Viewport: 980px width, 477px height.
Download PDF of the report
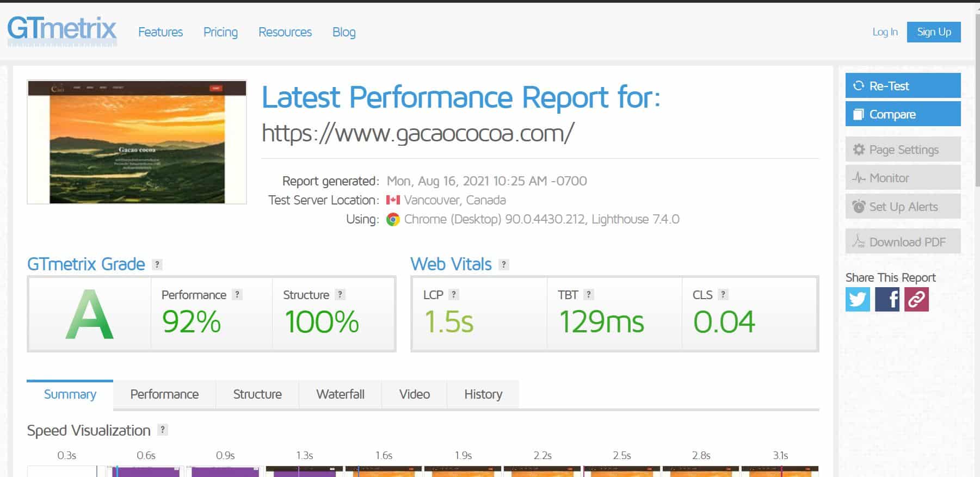click(x=903, y=241)
